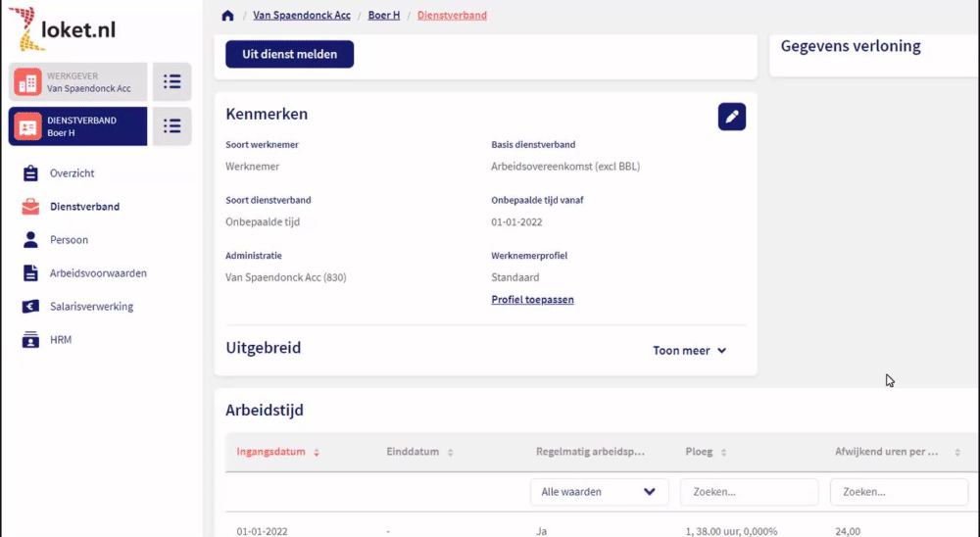The image size is (980, 537).
Task: Expand Uitgebreid with Toon meer
Action: point(689,351)
